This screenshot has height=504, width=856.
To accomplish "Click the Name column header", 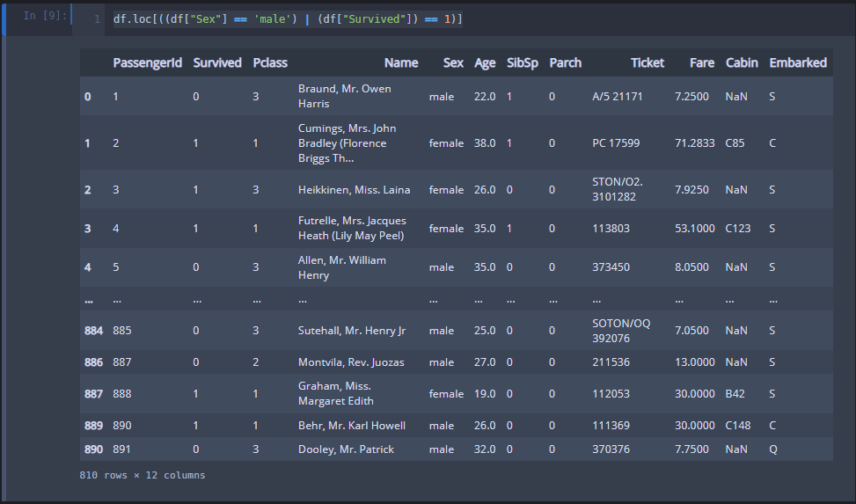I will click(x=400, y=62).
